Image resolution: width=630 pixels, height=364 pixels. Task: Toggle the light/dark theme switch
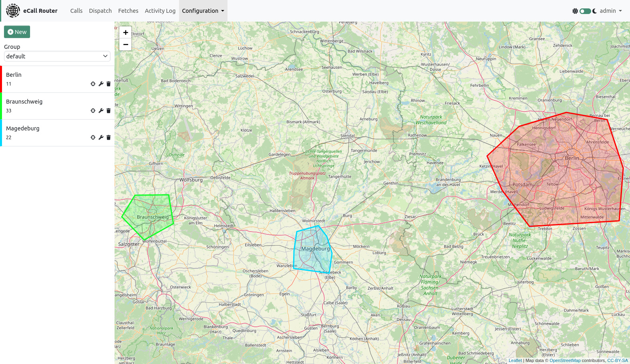click(x=585, y=11)
